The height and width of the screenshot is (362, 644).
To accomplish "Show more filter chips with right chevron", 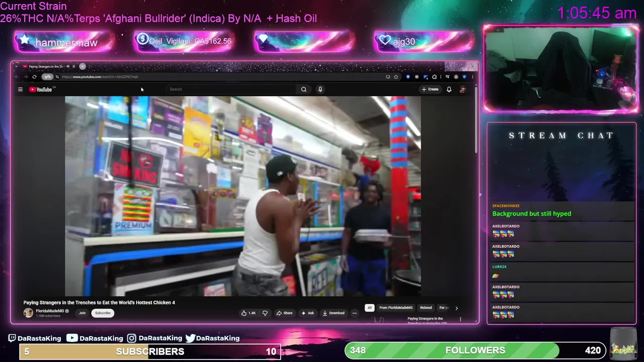I will pyautogui.click(x=456, y=308).
